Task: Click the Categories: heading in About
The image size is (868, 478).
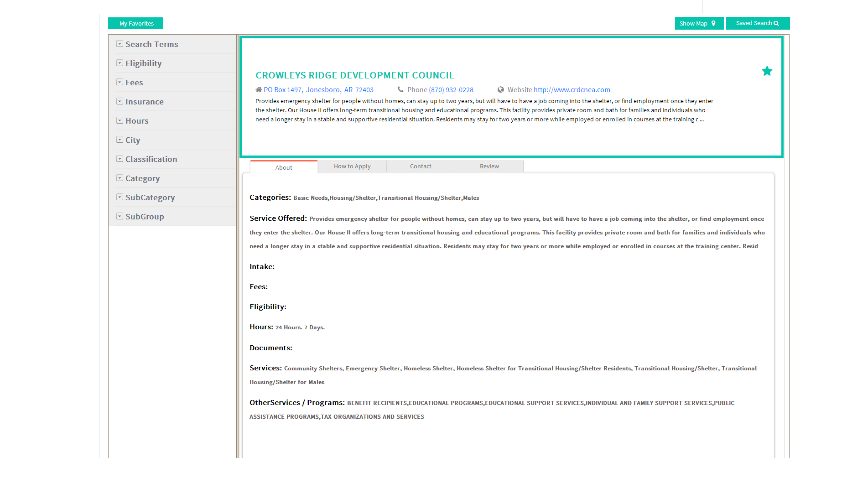Action: point(270,197)
